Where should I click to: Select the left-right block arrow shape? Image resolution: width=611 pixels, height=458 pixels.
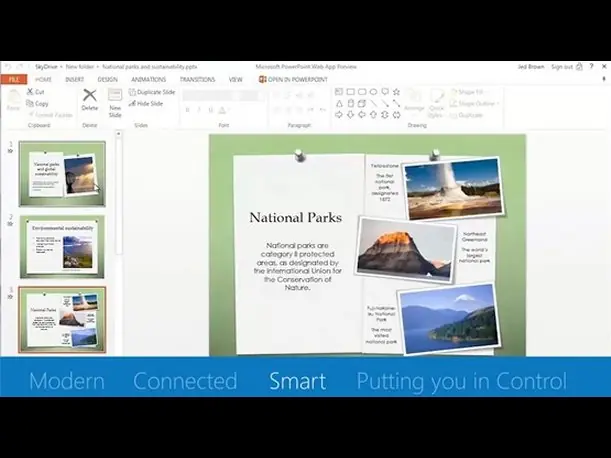coord(396,115)
